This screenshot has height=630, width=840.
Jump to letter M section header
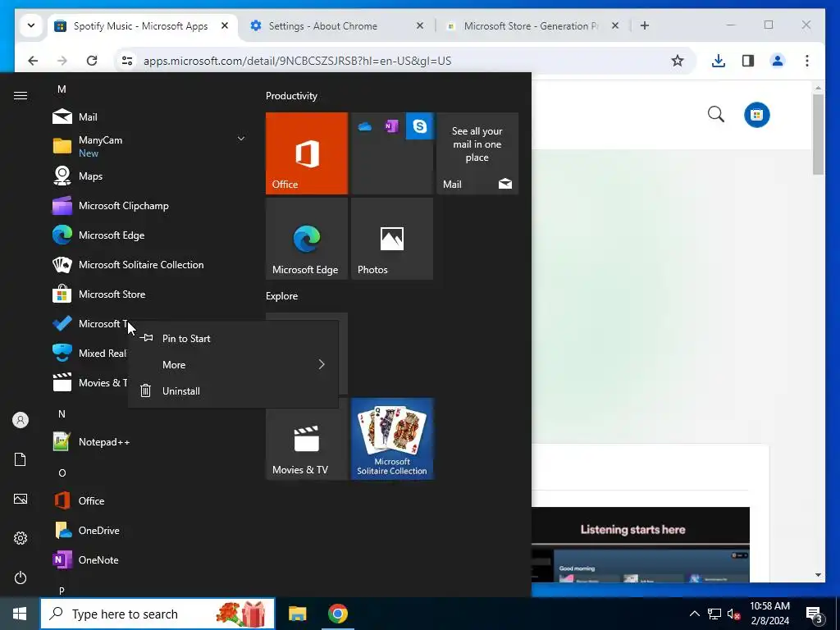(x=62, y=89)
